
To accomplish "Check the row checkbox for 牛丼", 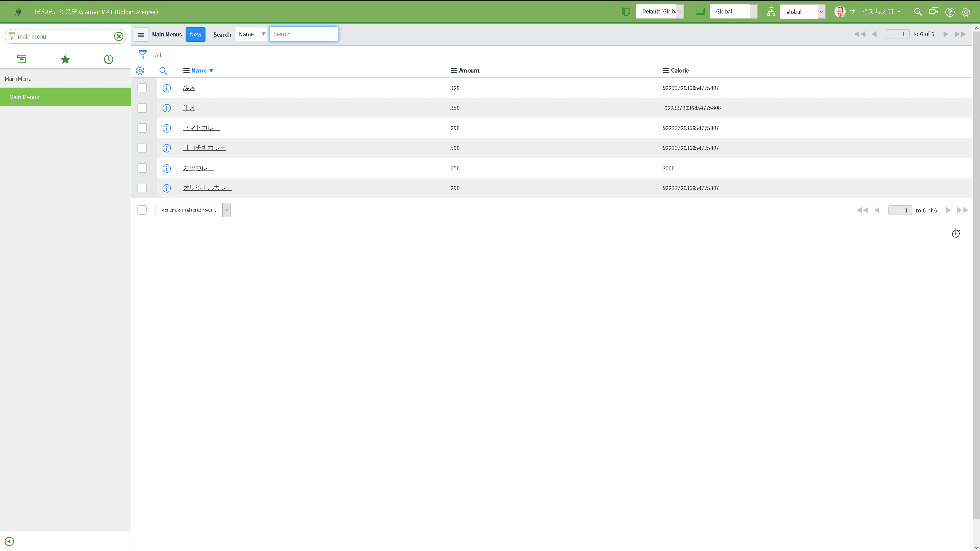I will pyautogui.click(x=142, y=108).
